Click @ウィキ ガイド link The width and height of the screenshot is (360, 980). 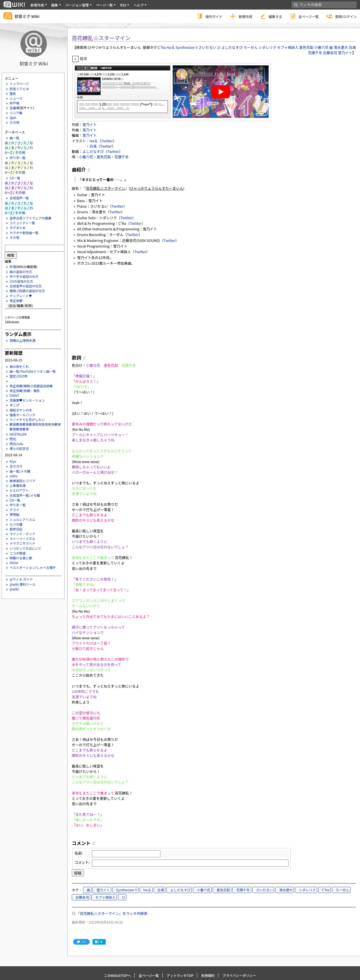tap(21, 580)
